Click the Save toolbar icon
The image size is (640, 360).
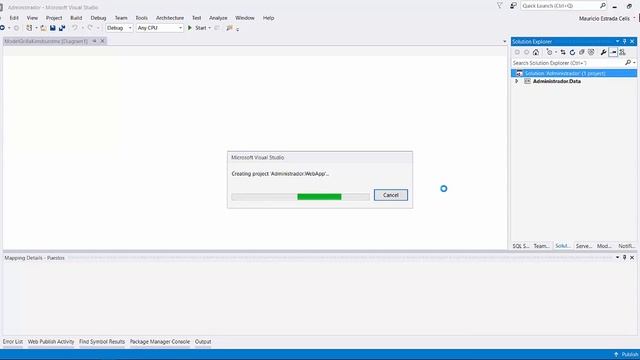(53, 28)
